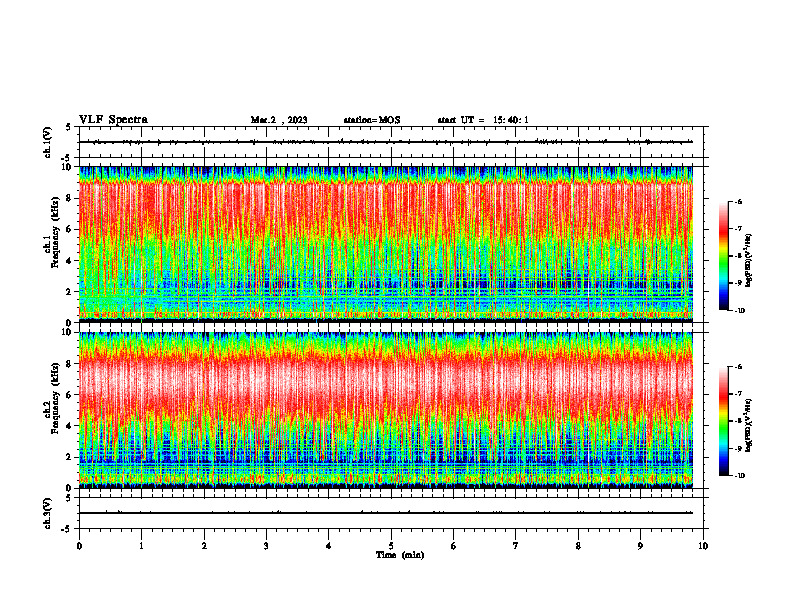Click the "Time (min)" axis title
The height and width of the screenshot is (612, 792).
(x=400, y=555)
